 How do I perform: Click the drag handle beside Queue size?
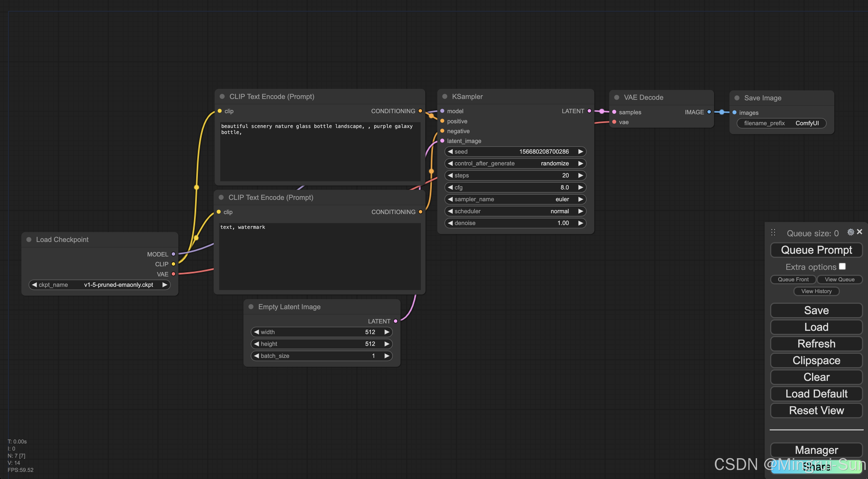pos(773,232)
